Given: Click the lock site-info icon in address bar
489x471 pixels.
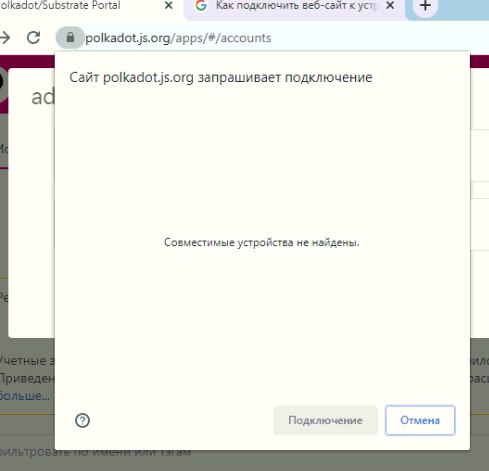Looking at the screenshot, I should pyautogui.click(x=70, y=37).
